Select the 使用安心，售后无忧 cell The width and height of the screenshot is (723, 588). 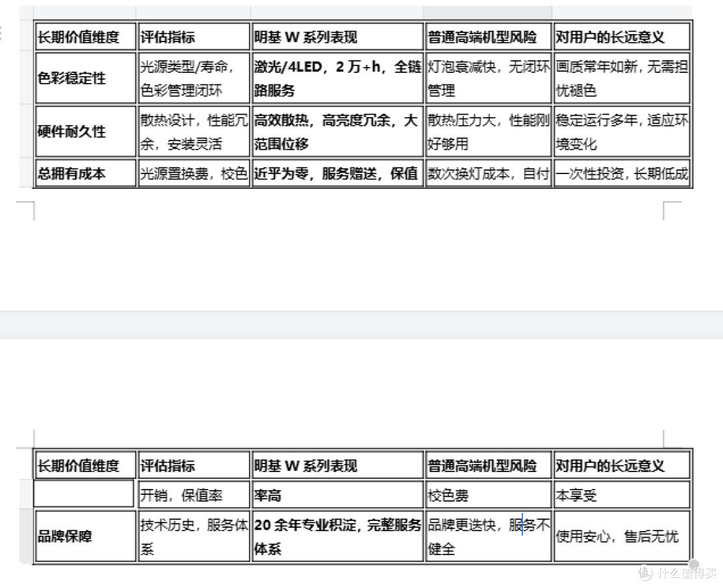click(x=621, y=536)
